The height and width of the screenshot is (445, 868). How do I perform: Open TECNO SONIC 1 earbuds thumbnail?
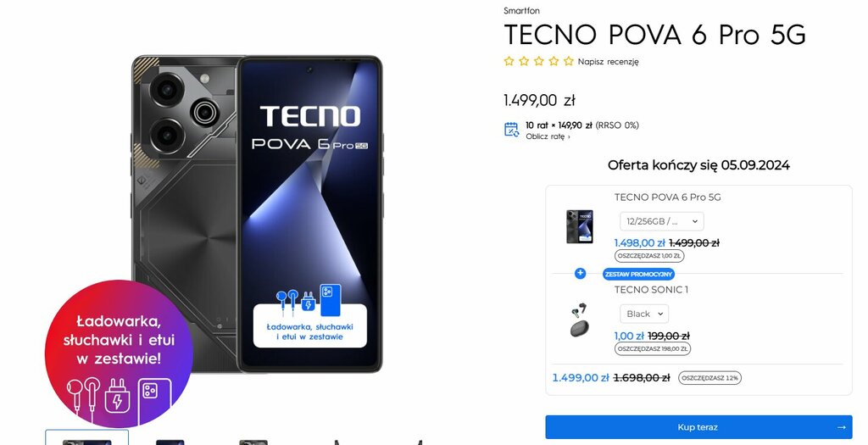[x=579, y=320]
